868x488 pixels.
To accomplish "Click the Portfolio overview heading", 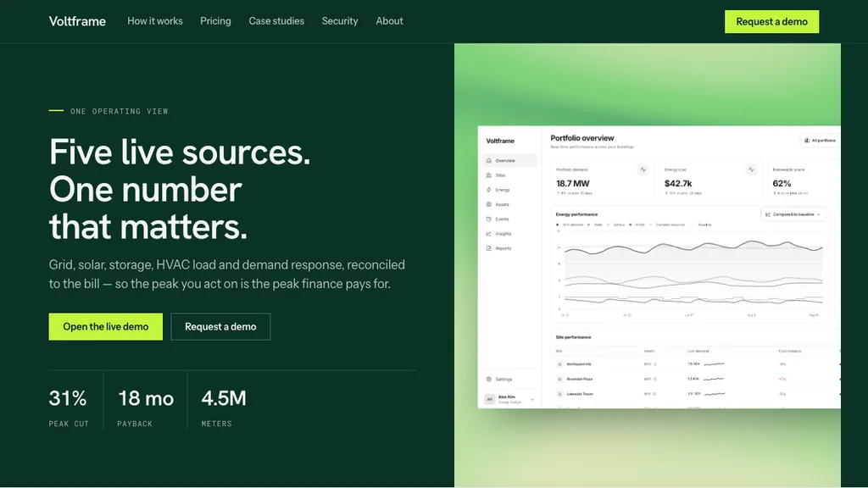I will [x=581, y=138].
